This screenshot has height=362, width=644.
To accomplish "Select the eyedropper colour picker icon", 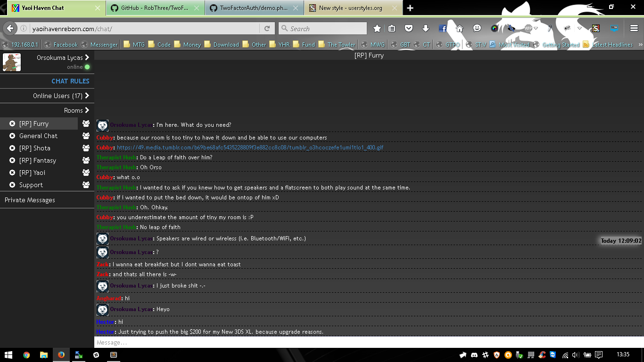I will pyautogui.click(x=550, y=28).
